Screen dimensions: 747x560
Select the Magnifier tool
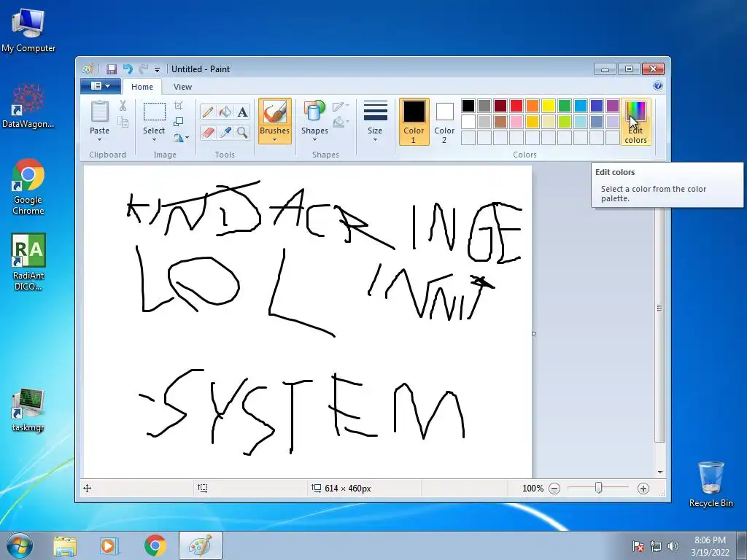242,132
